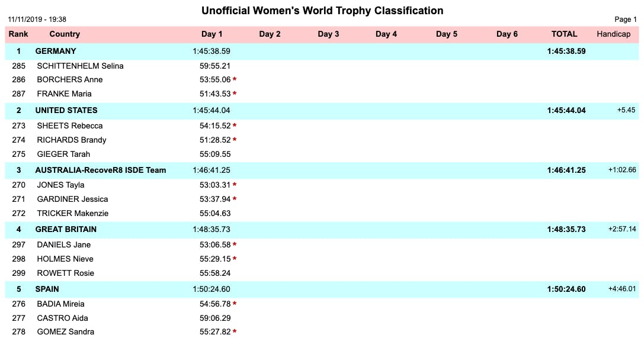Select rider TRICKER Makenzie

coord(73,214)
